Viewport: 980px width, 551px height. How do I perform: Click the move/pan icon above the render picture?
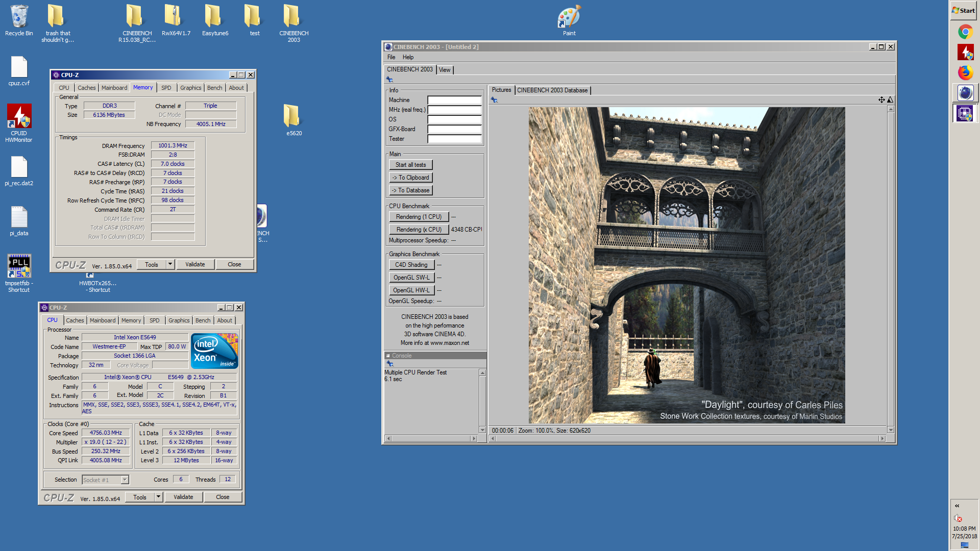(x=881, y=100)
